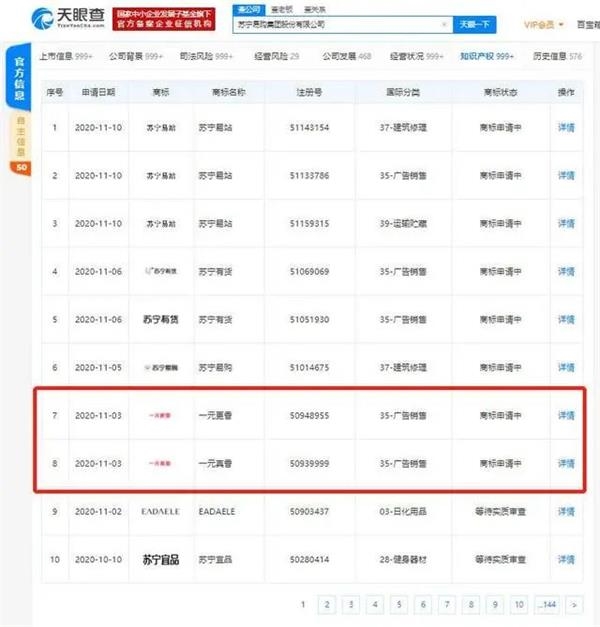
Task: Go to page 3 of results
Action: pyautogui.click(x=351, y=605)
